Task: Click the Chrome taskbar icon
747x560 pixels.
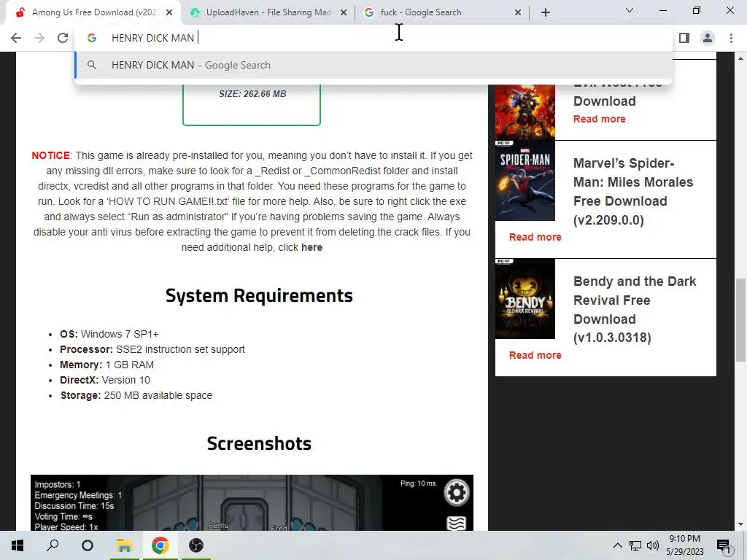Action: (160, 545)
